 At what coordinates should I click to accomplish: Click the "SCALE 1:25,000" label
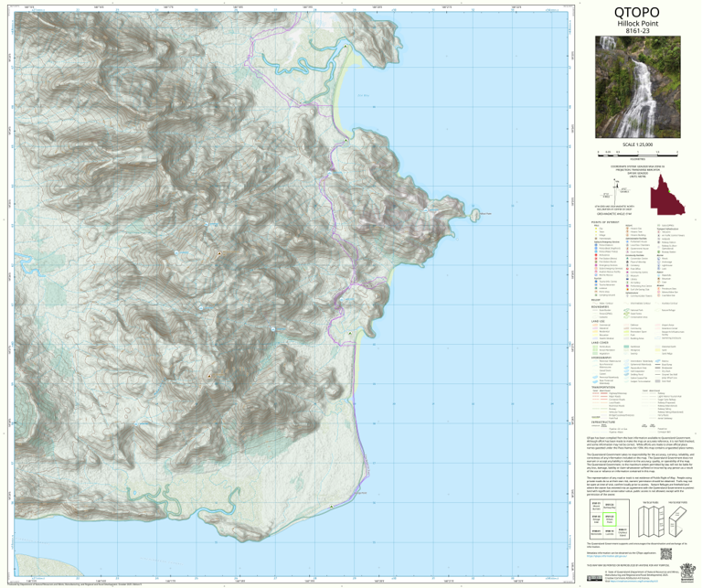(x=637, y=144)
